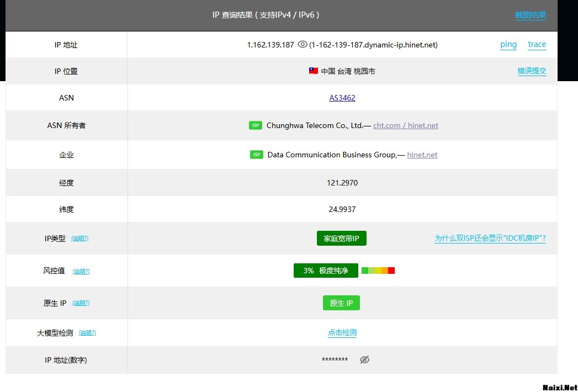This screenshot has width=578, height=392.
Task: Run ping on this IP address
Action: [508, 45]
